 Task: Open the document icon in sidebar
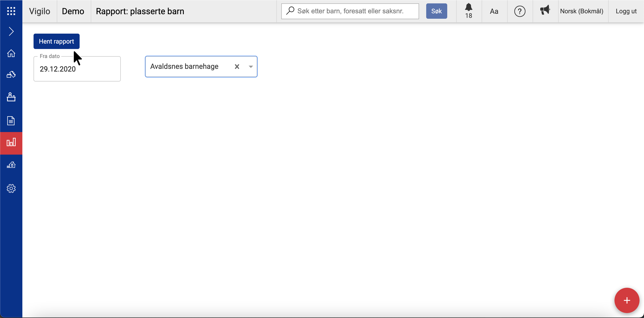[x=11, y=121]
